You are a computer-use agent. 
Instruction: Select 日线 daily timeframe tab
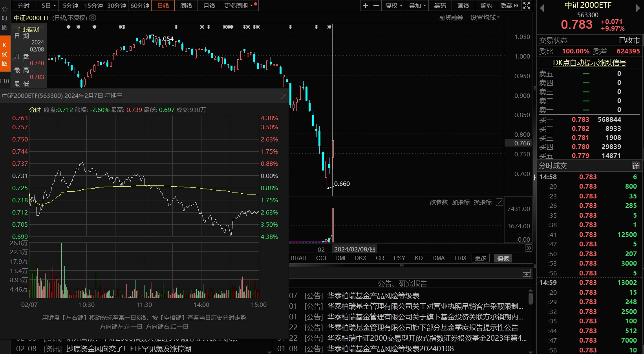click(163, 6)
